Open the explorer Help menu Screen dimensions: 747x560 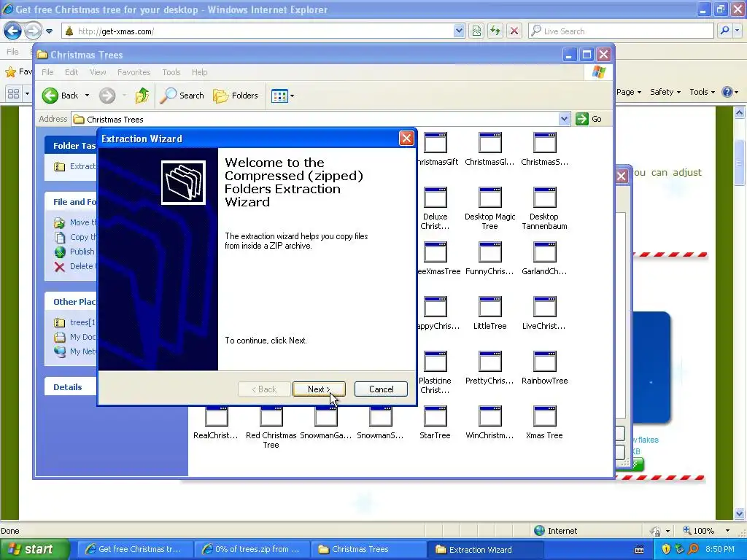pyautogui.click(x=200, y=72)
